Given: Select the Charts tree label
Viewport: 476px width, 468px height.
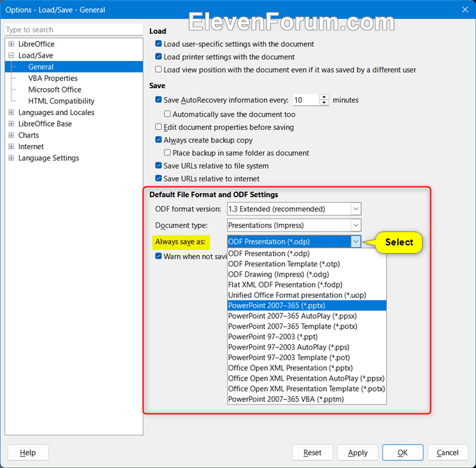Looking at the screenshot, I should click(29, 135).
